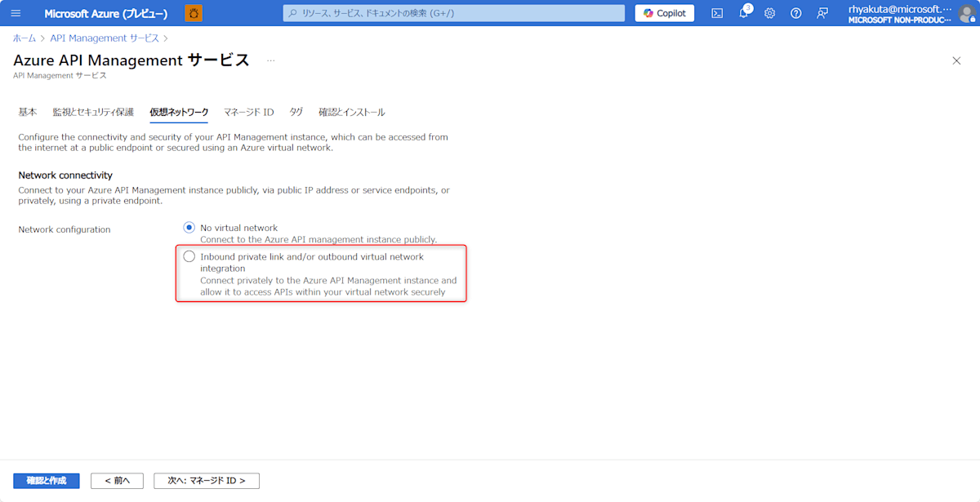Select Inbound private link radio option
Viewport: 980px width, 502px height.
pos(189,256)
